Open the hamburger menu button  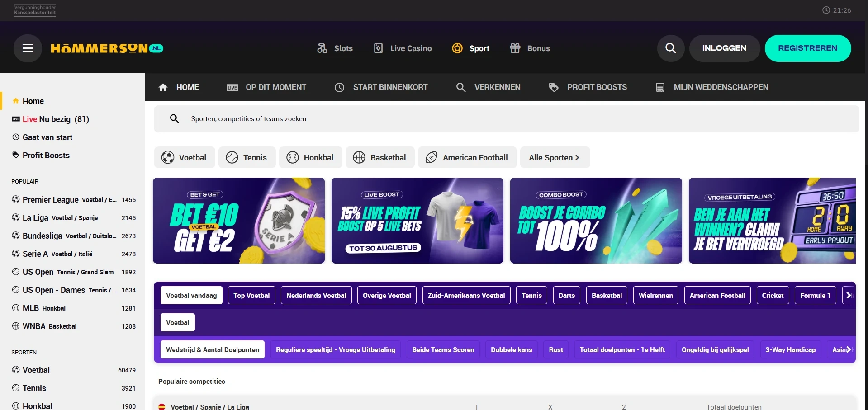pyautogui.click(x=28, y=48)
